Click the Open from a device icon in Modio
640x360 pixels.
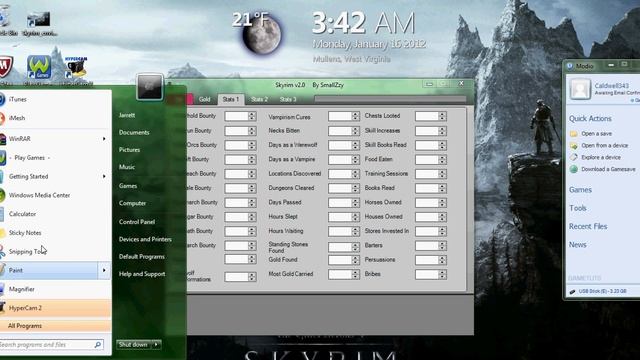[x=573, y=145]
